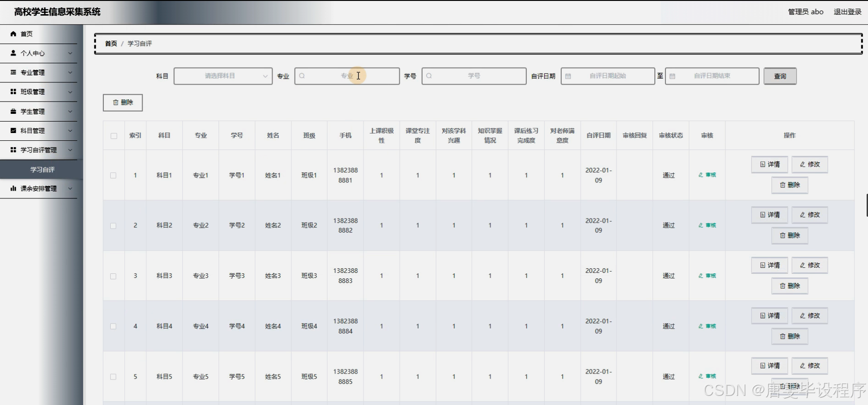The image size is (868, 405).
Task: Click the 班级4 cell in the table
Action: click(309, 326)
